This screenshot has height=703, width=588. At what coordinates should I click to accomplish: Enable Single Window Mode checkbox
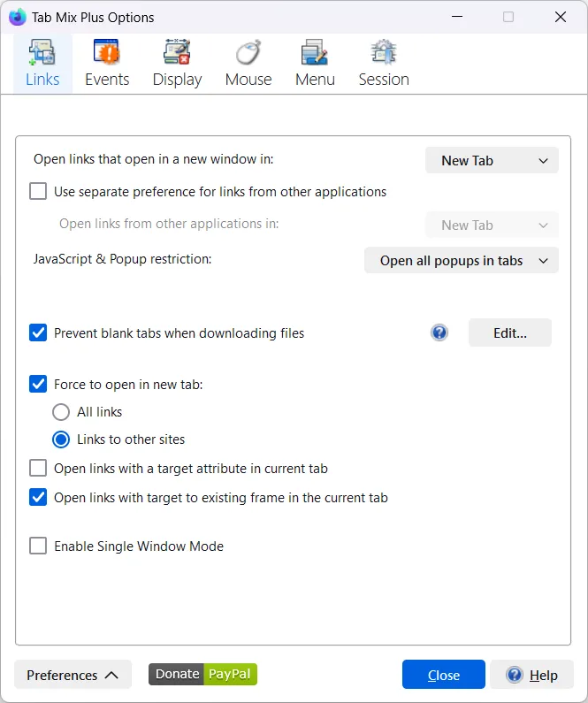coord(38,546)
